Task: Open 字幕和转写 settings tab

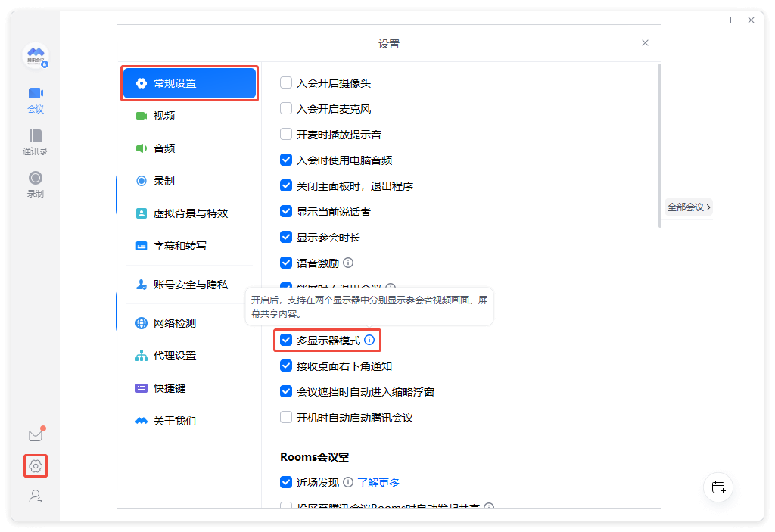Action: click(x=190, y=246)
